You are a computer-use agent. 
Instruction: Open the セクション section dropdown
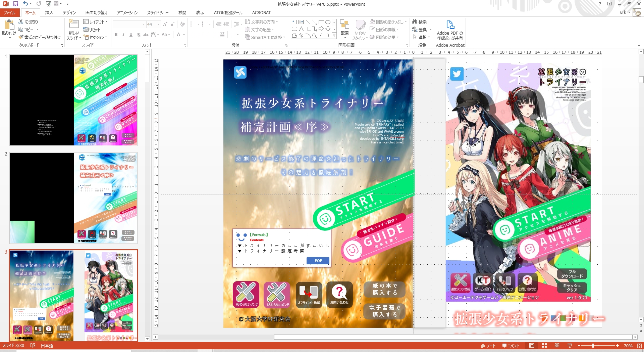click(96, 37)
